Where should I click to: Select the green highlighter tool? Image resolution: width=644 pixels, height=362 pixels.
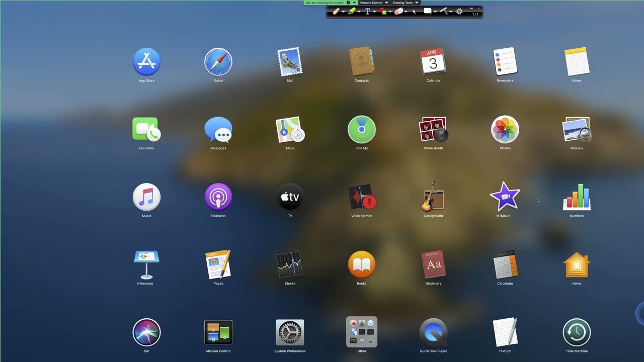pos(352,11)
